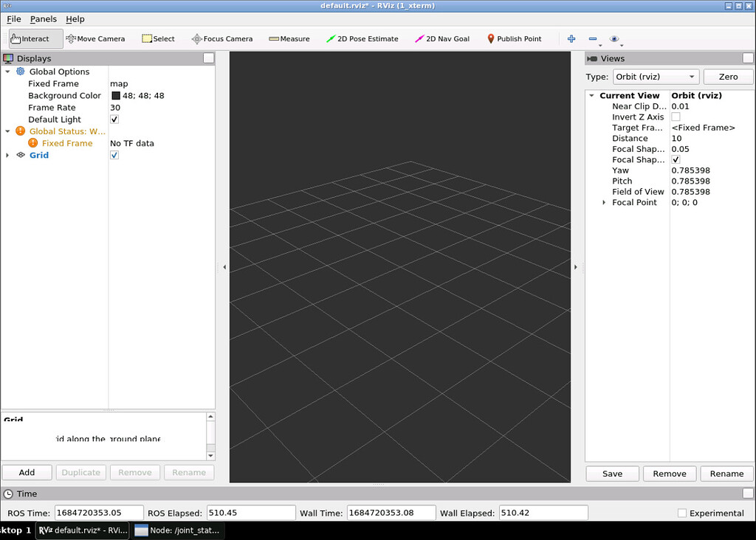
Task: Click the Background Color swatch
Action: pos(117,95)
